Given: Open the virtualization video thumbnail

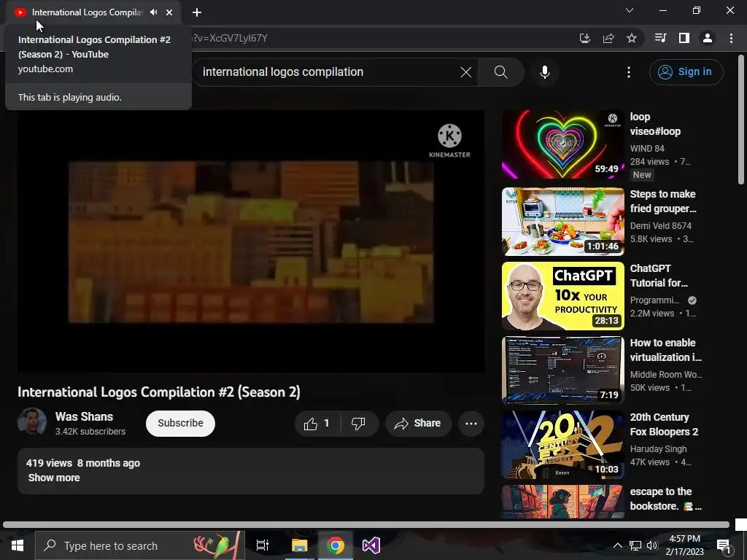Looking at the screenshot, I should pyautogui.click(x=562, y=370).
